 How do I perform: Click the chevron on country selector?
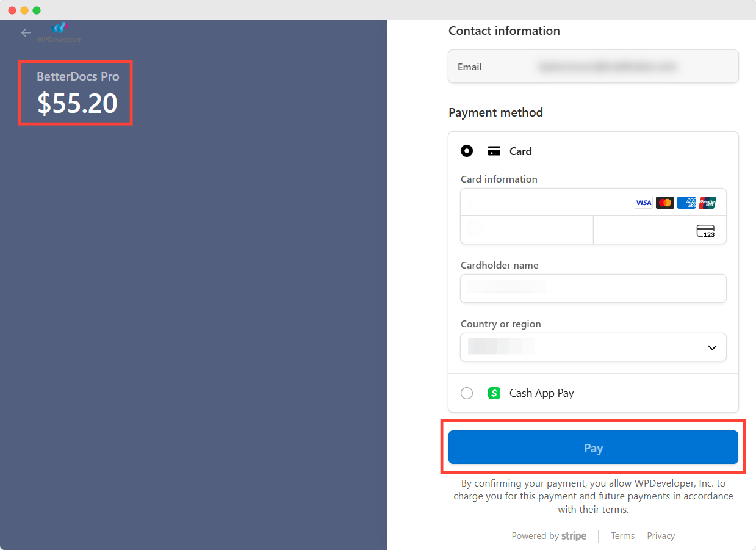tap(712, 347)
